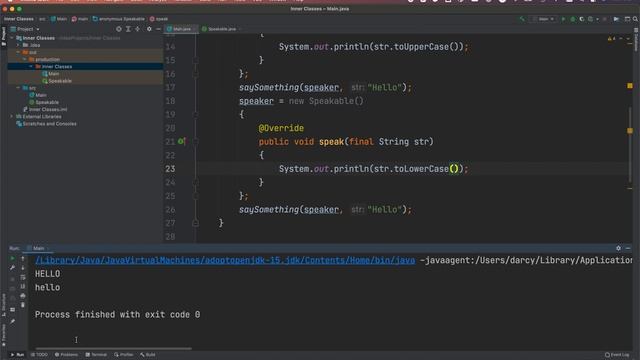Open the run configuration dropdown
The height and width of the screenshot is (360, 640).
tap(544, 19)
